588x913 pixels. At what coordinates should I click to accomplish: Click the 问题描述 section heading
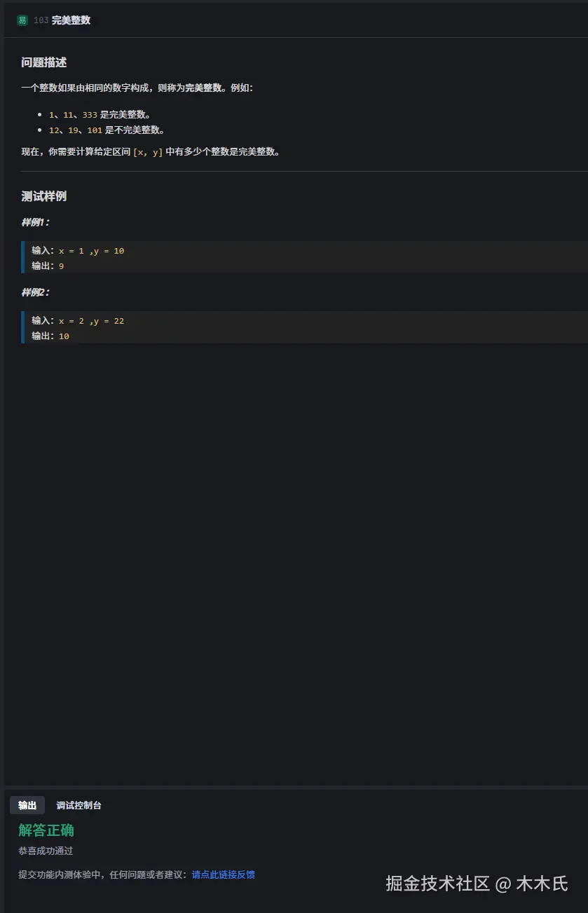44,62
